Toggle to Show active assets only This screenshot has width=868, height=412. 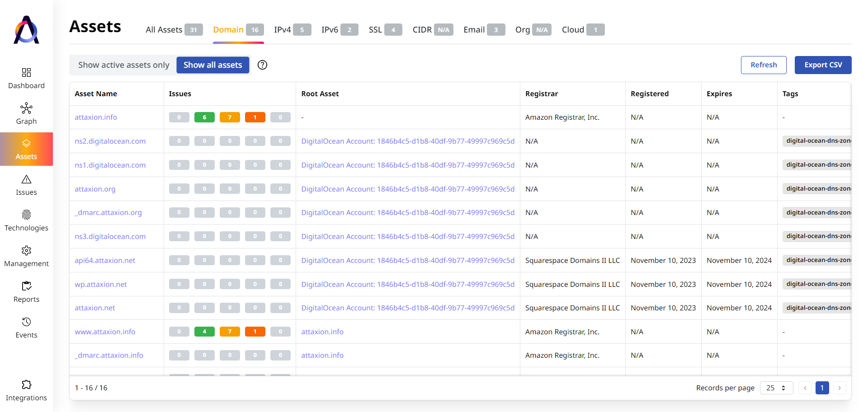pos(123,65)
